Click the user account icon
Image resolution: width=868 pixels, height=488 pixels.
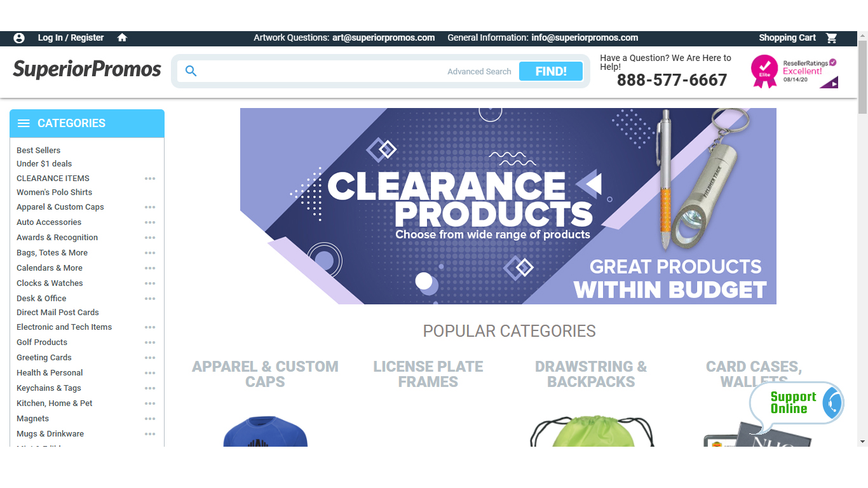coord(19,38)
